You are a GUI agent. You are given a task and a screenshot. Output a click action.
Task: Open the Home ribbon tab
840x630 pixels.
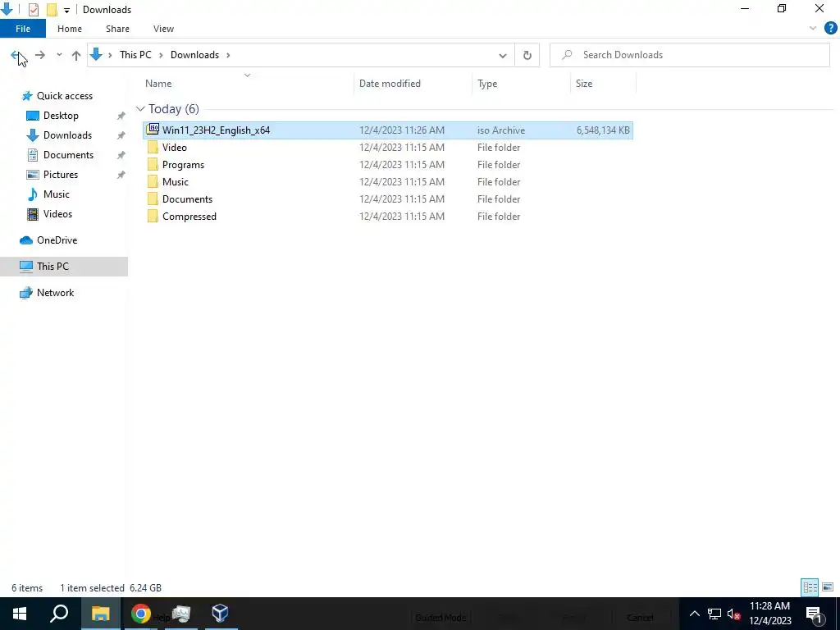(70, 29)
